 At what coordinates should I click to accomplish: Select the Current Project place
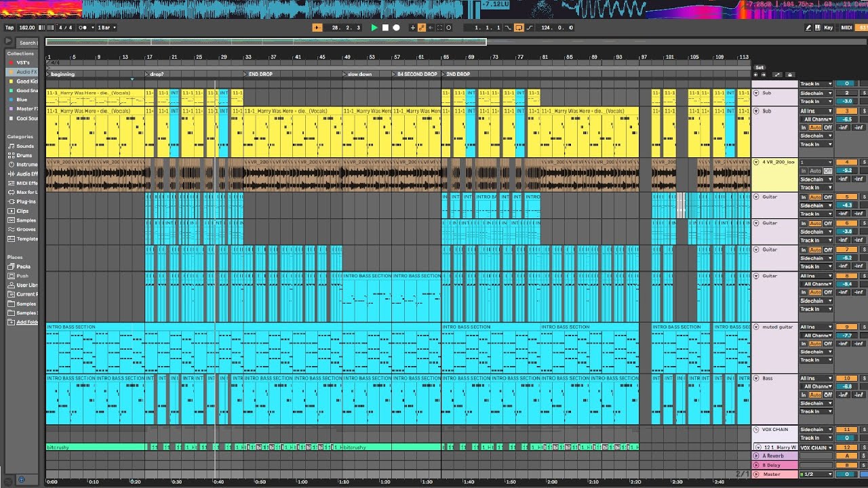click(x=21, y=294)
